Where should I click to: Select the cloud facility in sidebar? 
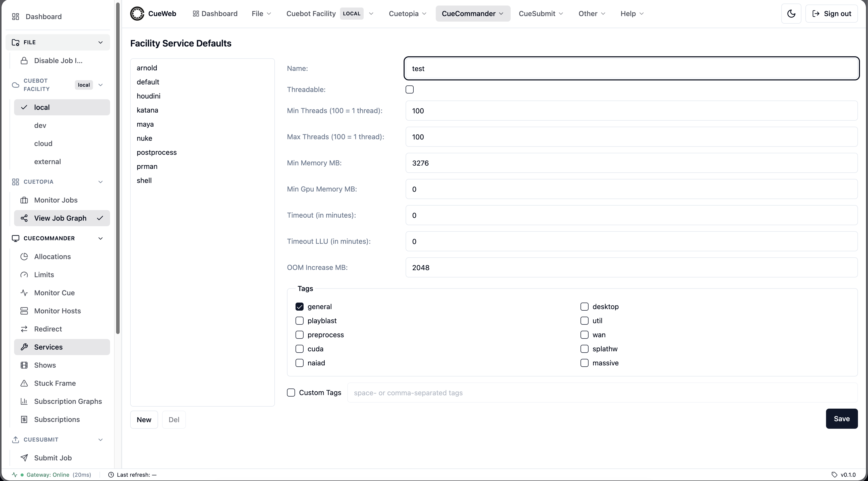[62, 143]
